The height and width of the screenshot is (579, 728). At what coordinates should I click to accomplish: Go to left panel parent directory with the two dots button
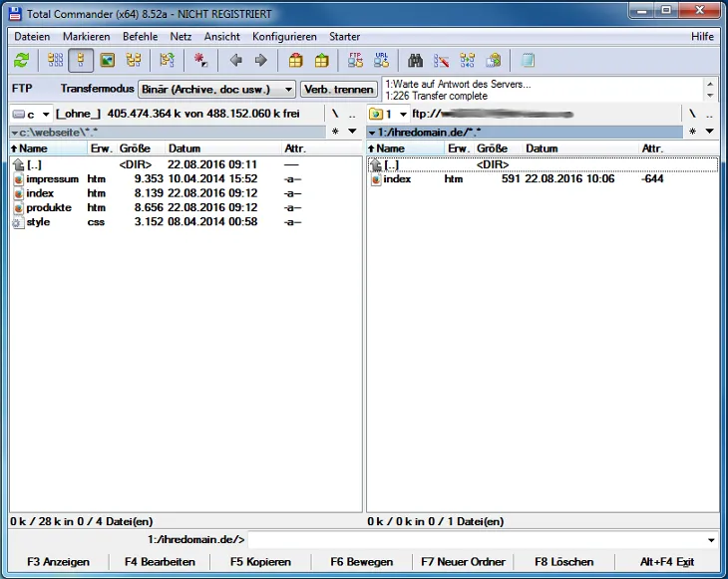pos(352,115)
